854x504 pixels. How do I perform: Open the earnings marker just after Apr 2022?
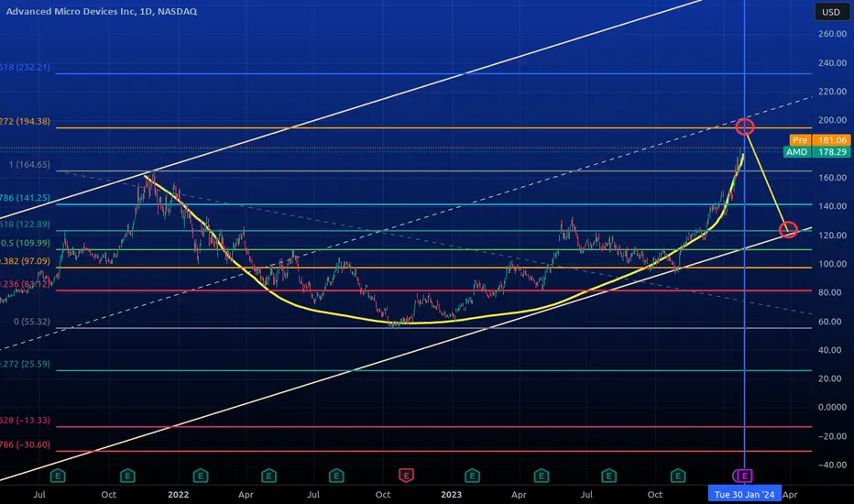pos(268,476)
